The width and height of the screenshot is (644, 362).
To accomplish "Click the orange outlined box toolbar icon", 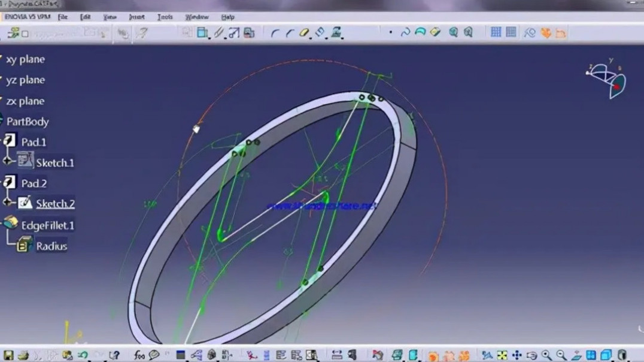I will coord(561,33).
